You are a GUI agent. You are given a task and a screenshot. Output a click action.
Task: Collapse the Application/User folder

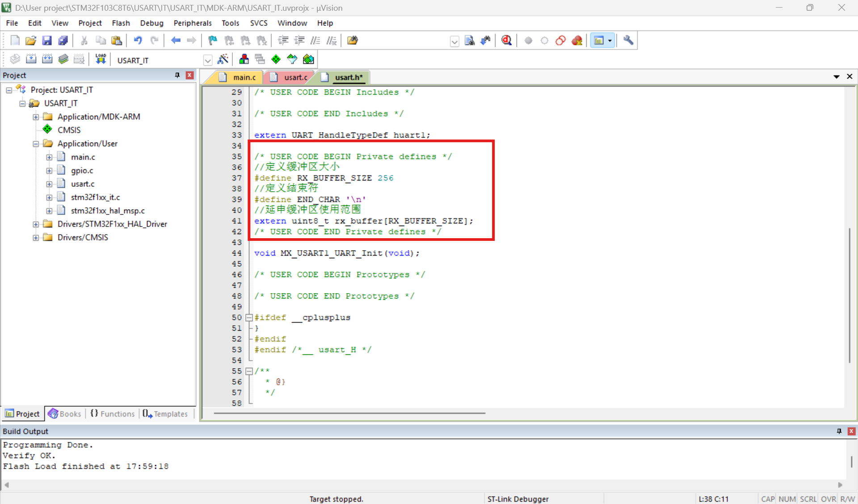coord(36,143)
